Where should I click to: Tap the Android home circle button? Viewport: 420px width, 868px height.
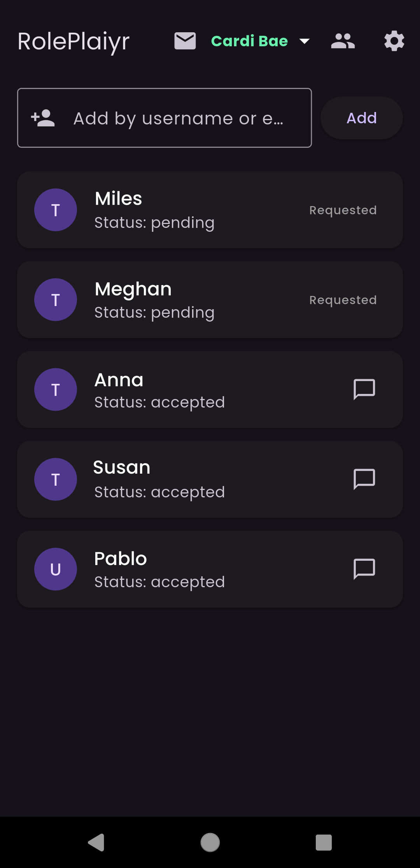(x=210, y=842)
